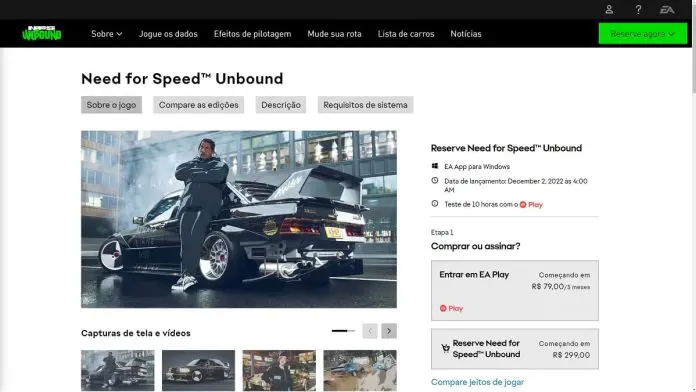Go to previous screenshot with left arrow

coord(370,331)
